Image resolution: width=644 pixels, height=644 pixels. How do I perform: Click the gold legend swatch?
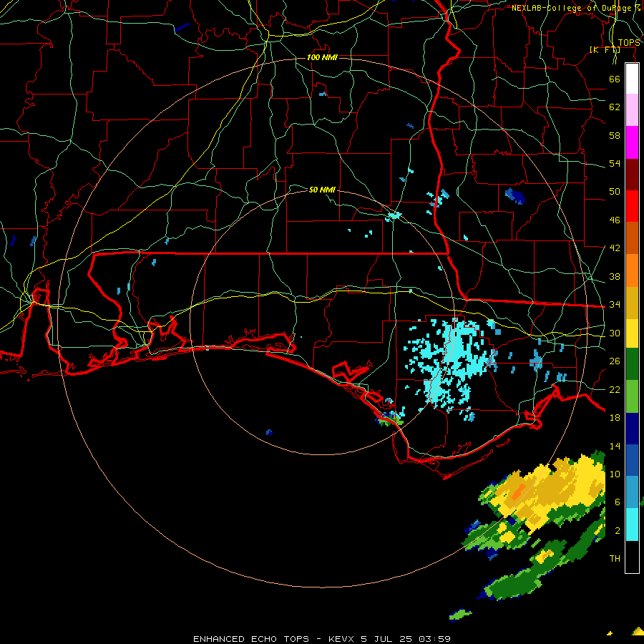click(x=632, y=303)
